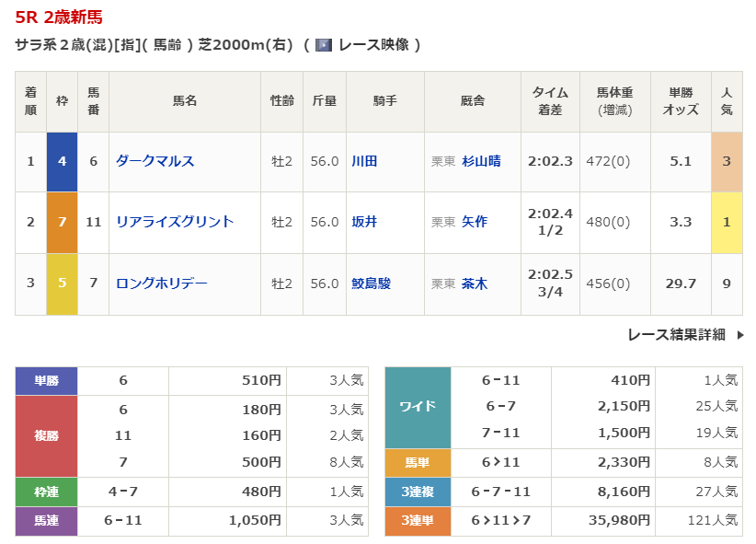
Task: Click the race video icon
Action: click(323, 45)
